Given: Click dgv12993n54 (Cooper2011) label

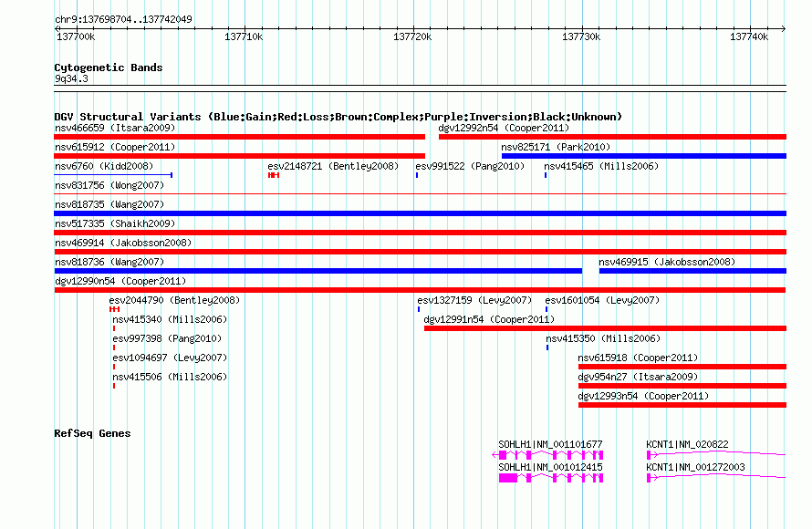Looking at the screenshot, I should pyautogui.click(x=644, y=396).
